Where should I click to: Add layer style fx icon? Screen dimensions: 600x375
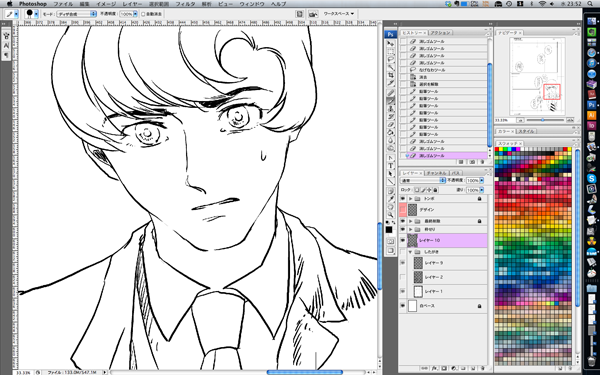click(x=435, y=368)
